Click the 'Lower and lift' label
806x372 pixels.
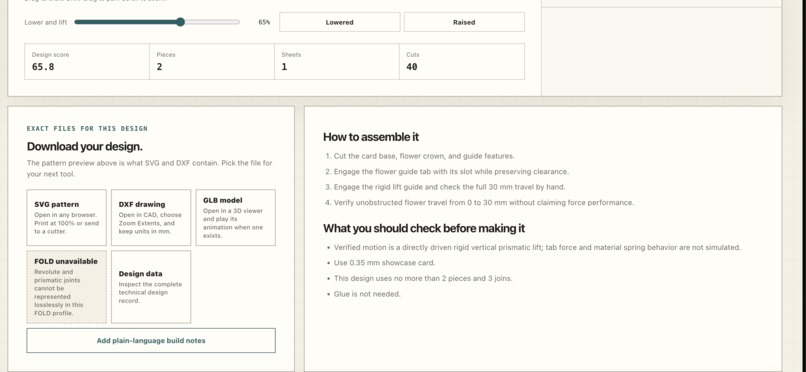point(46,23)
